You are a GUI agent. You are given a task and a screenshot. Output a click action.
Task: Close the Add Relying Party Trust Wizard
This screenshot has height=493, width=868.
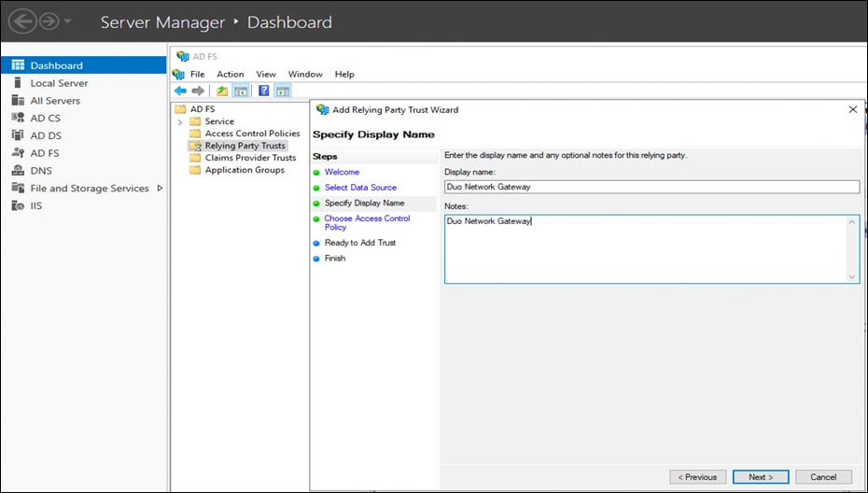coord(852,109)
